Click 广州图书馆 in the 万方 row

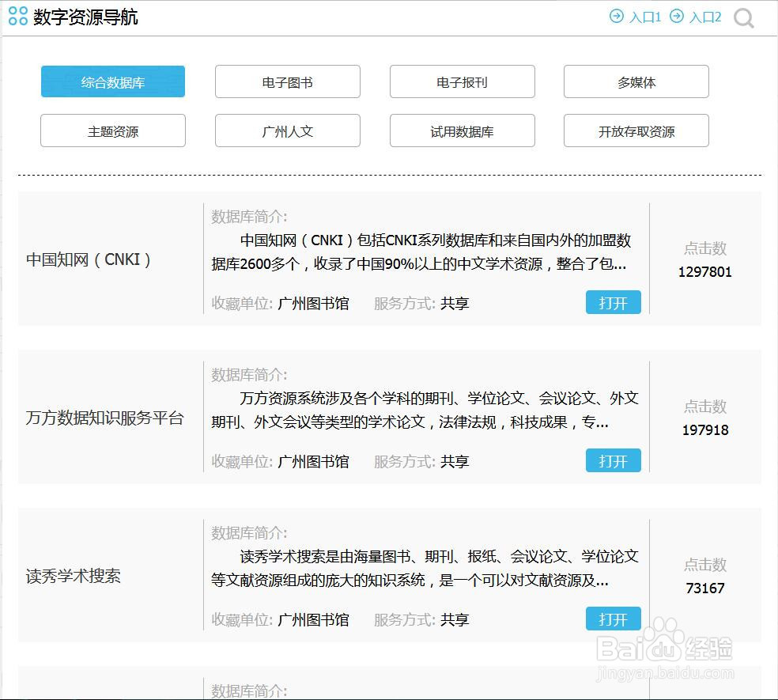tap(313, 462)
